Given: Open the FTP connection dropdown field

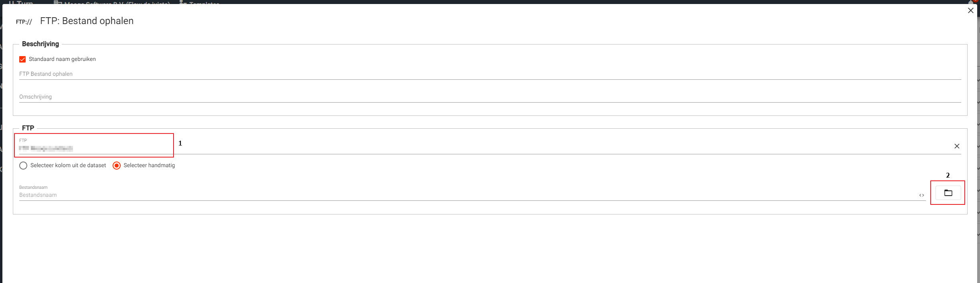Looking at the screenshot, I should [481, 148].
